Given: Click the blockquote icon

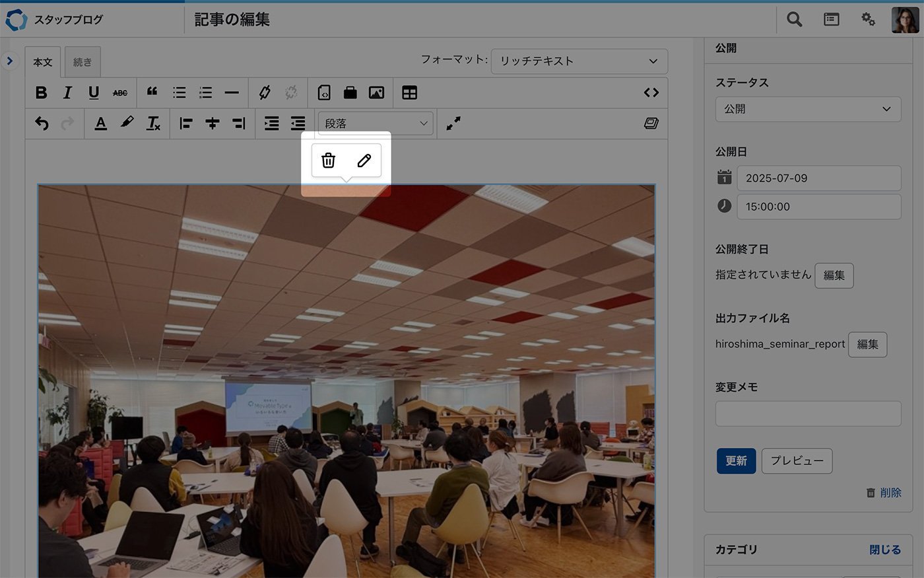Looking at the screenshot, I should pos(152,92).
